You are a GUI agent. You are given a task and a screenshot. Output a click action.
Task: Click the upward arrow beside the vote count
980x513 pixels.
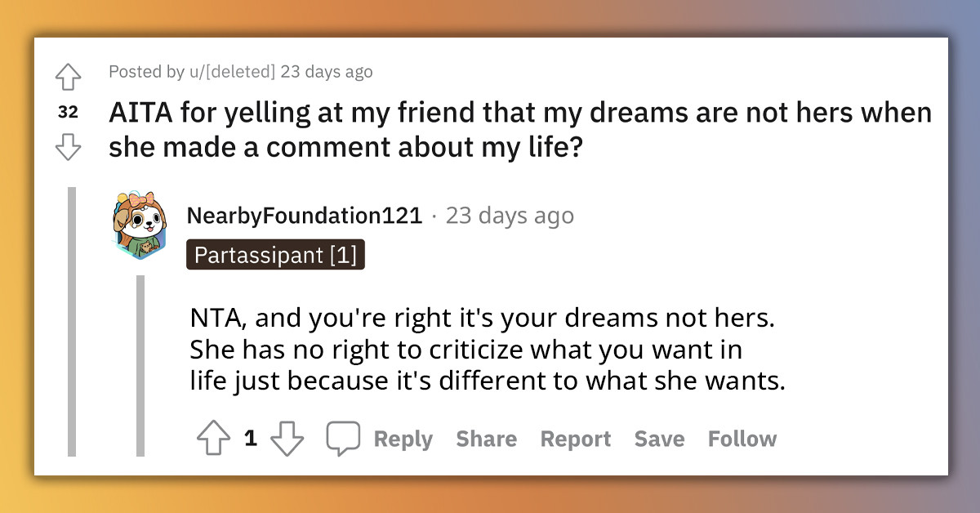click(x=214, y=439)
